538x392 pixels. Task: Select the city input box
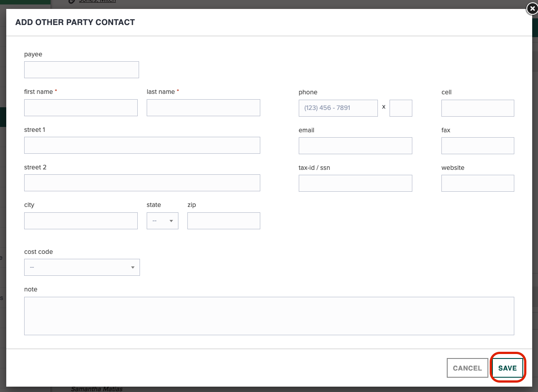(x=81, y=221)
